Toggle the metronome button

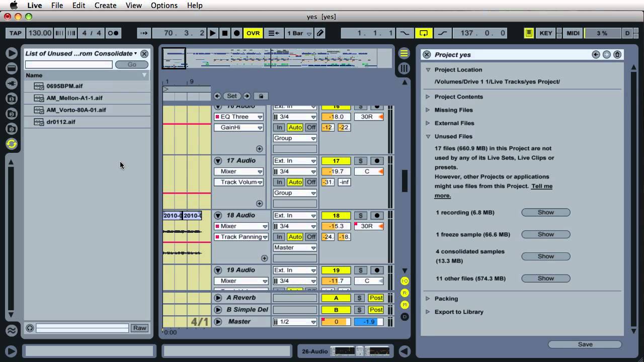click(113, 33)
